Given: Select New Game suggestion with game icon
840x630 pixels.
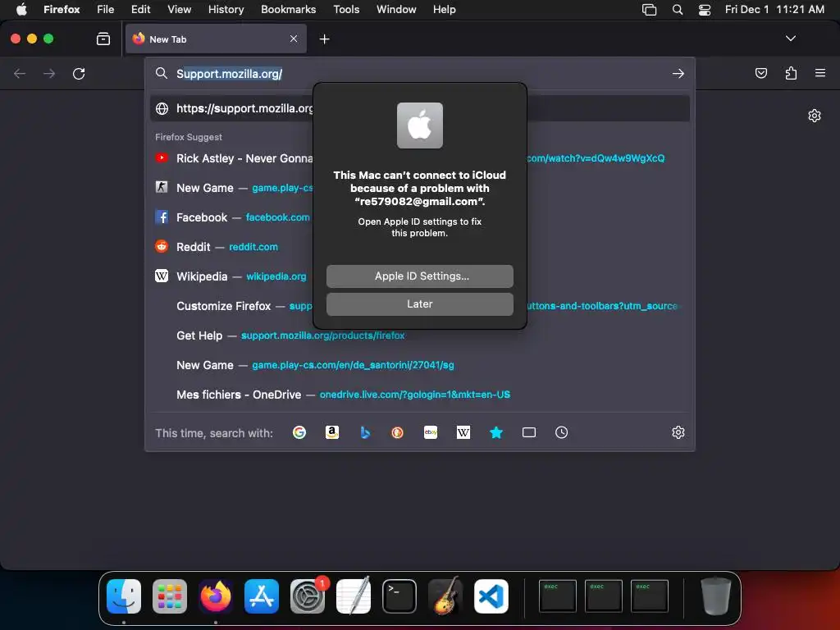Looking at the screenshot, I should click(x=419, y=188).
